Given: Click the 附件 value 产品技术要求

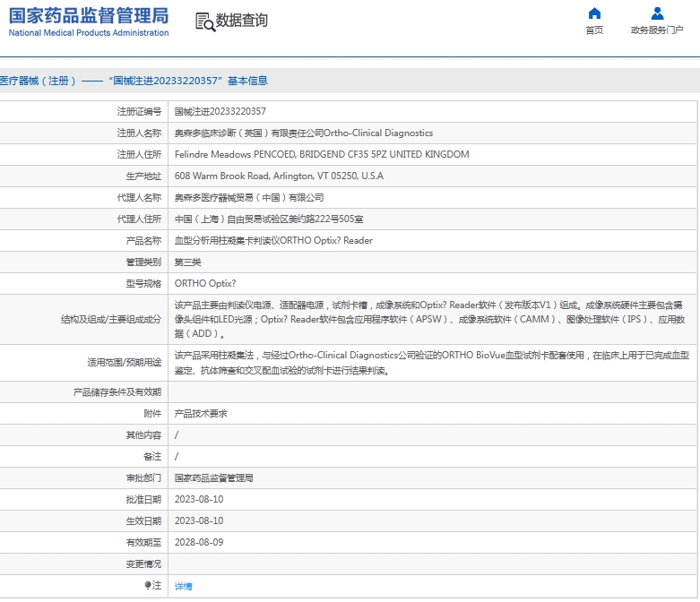Looking at the screenshot, I should click(201, 414).
